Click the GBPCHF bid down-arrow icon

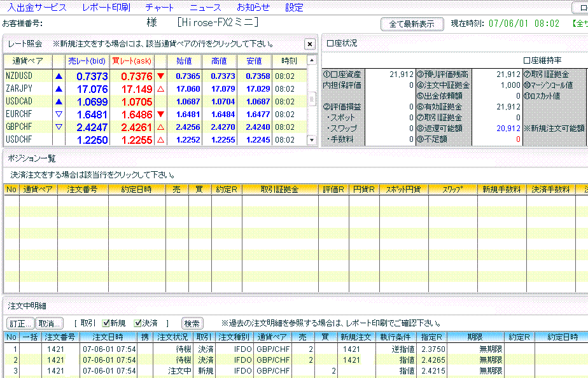59,127
